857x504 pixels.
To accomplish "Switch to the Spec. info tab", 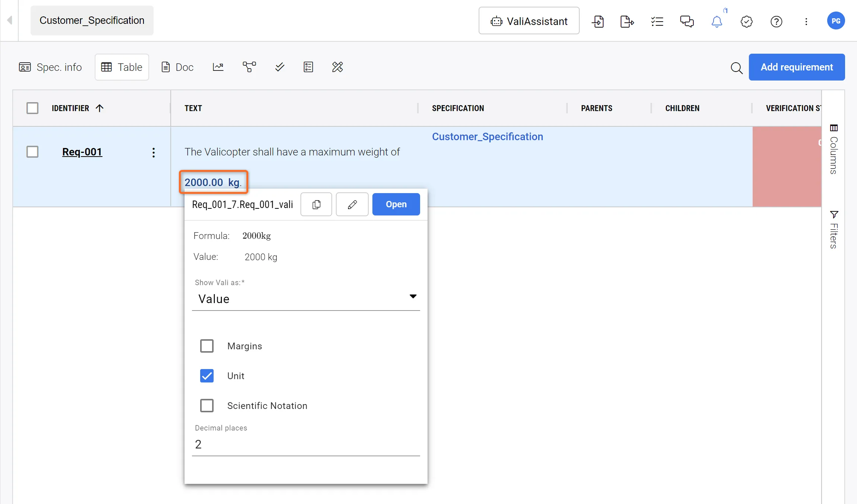I will coord(50,67).
